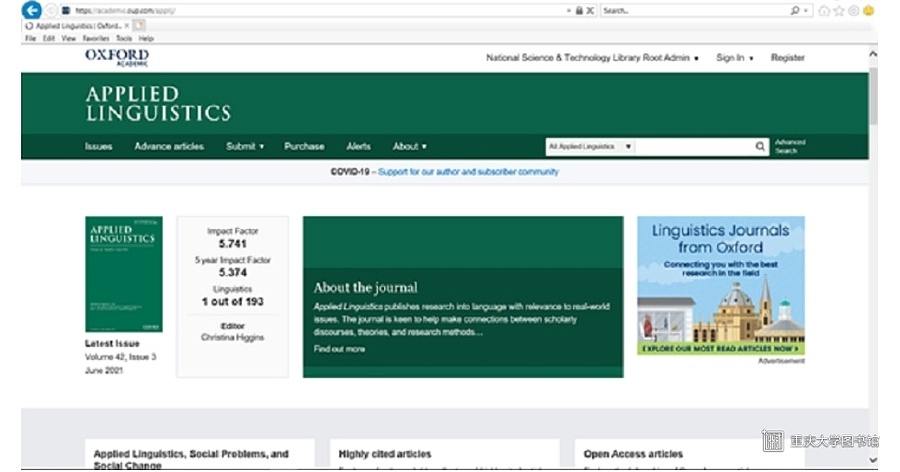Screen dimensions: 900x472
Task: Open the Purchase page
Action: tap(304, 146)
